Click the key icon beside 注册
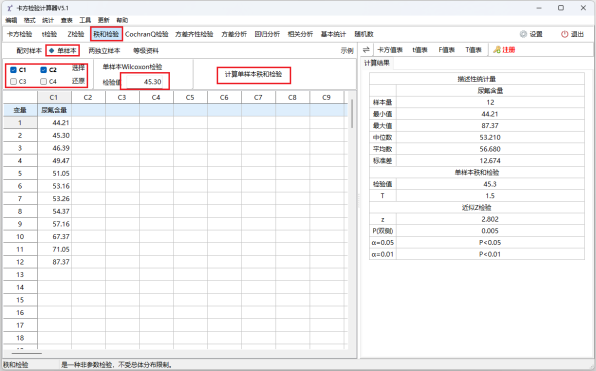 [497, 50]
